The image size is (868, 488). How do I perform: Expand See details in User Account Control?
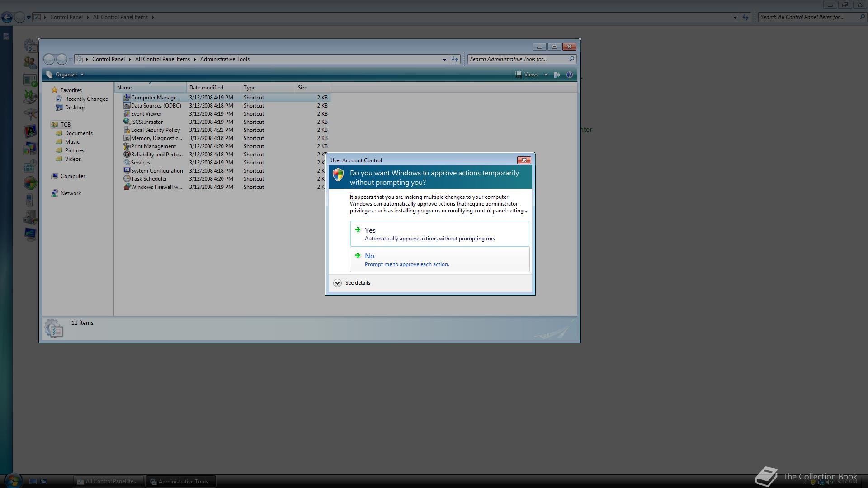[352, 283]
